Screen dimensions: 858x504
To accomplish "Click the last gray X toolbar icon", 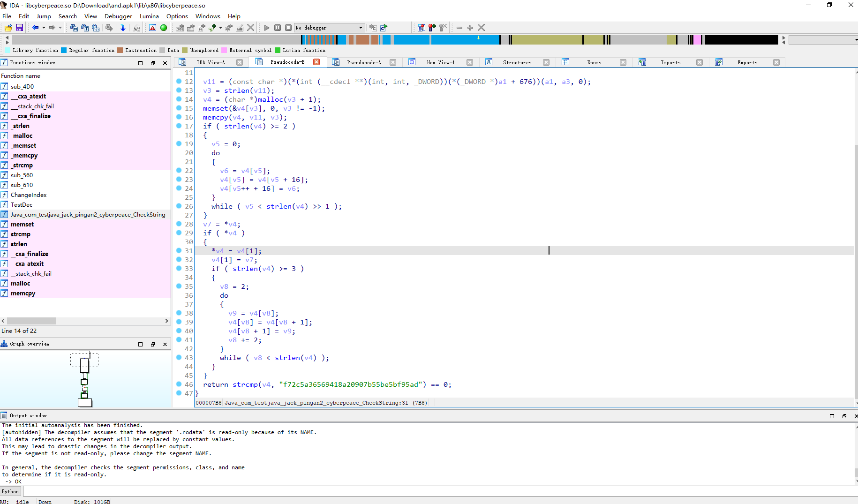I will 481,28.
